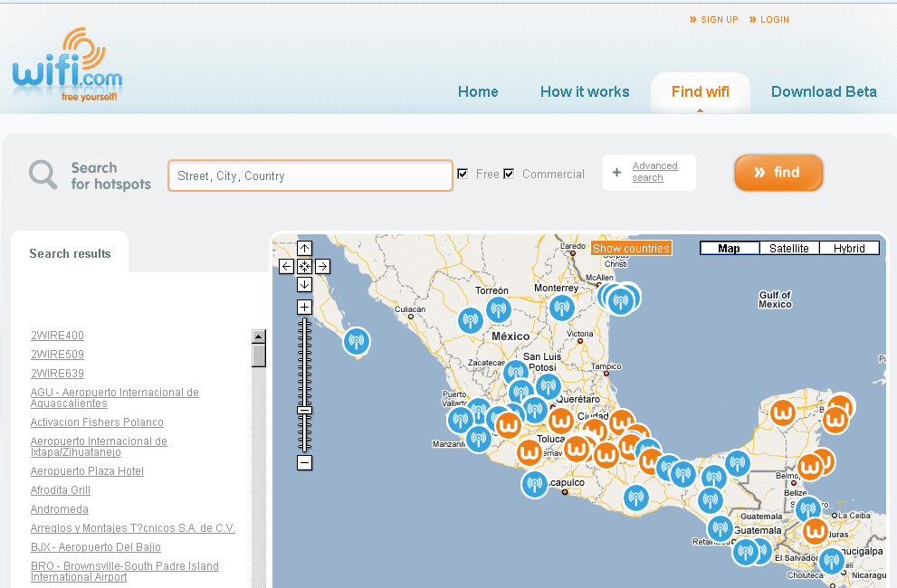Select the Map view button

pyautogui.click(x=730, y=248)
